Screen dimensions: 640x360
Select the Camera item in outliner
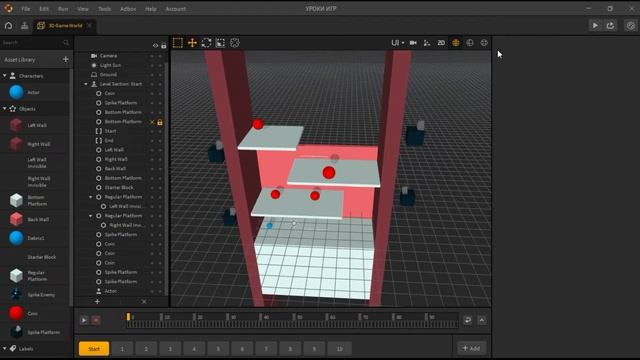point(108,56)
